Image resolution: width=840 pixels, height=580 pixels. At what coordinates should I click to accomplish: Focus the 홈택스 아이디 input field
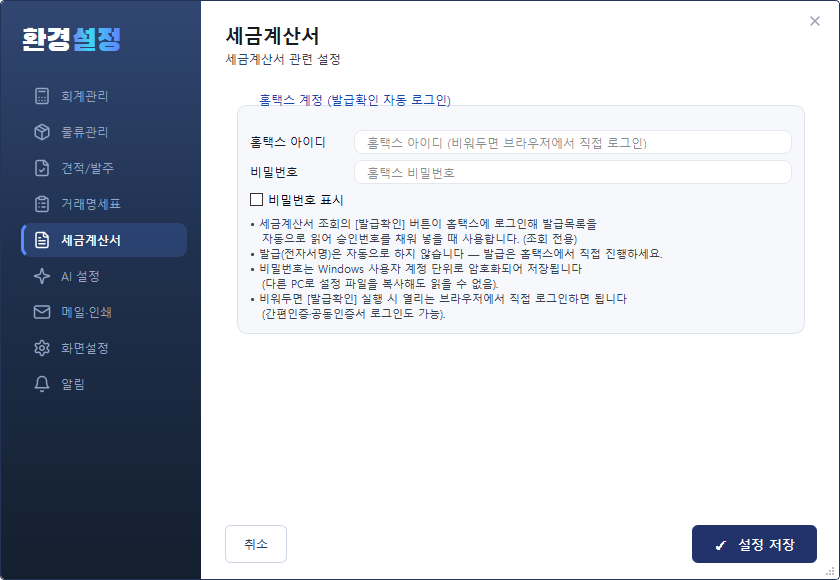click(x=573, y=142)
